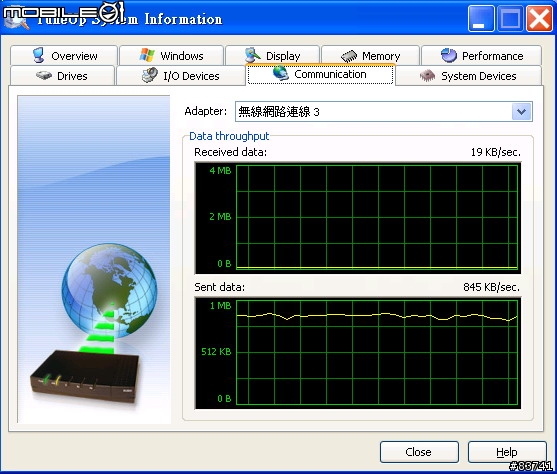
Task: Select the Display tab
Action: [x=272, y=55]
